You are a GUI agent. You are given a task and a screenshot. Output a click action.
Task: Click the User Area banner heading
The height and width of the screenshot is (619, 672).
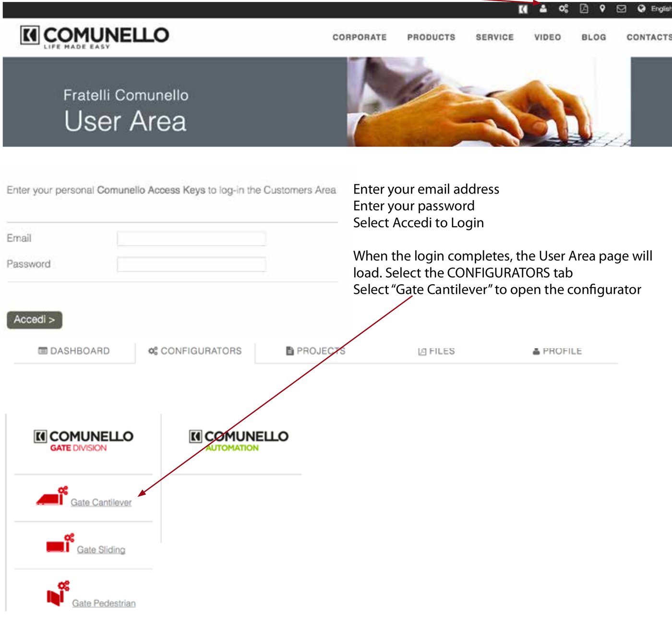point(125,121)
